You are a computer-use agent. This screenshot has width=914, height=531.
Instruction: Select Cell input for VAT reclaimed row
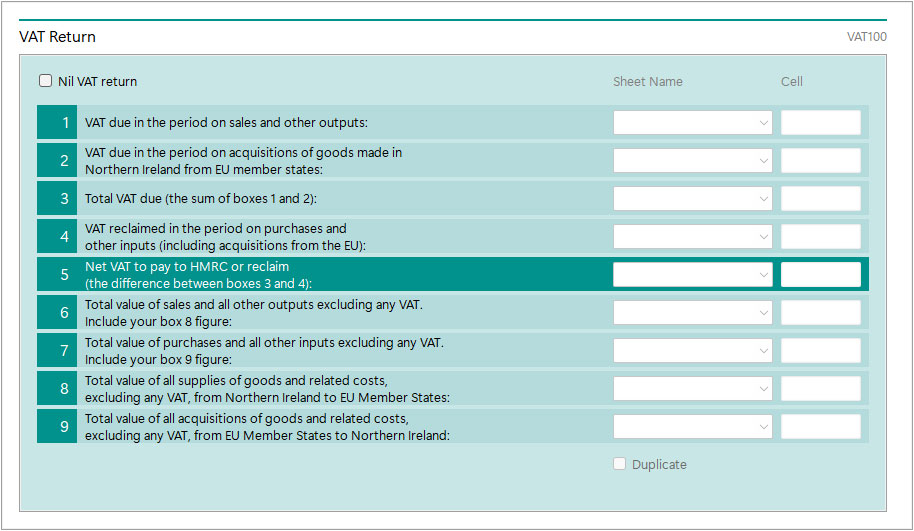(x=820, y=237)
